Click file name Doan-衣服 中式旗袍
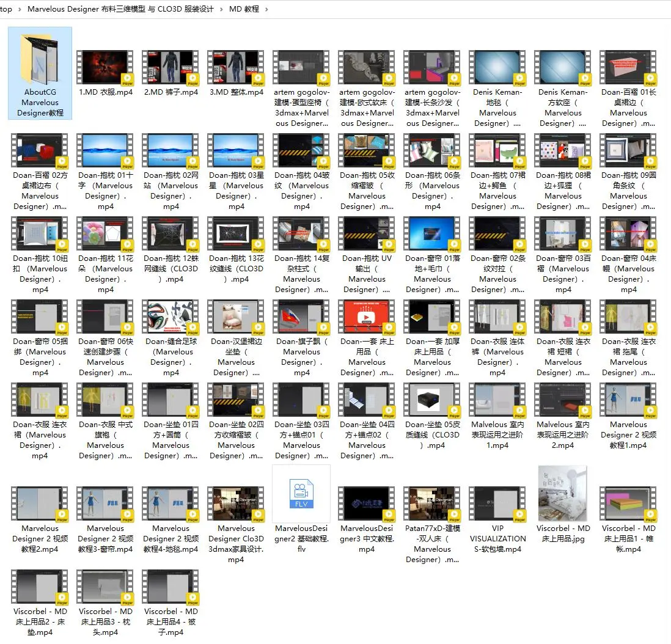The height and width of the screenshot is (644, 671). point(105,440)
